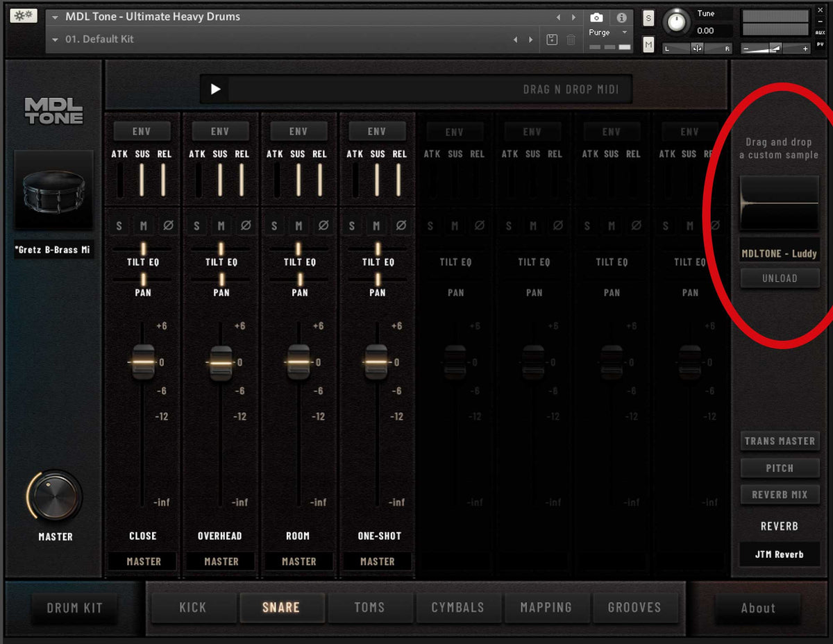Solo the CLOSE mic channel
The width and height of the screenshot is (833, 644).
119,226
